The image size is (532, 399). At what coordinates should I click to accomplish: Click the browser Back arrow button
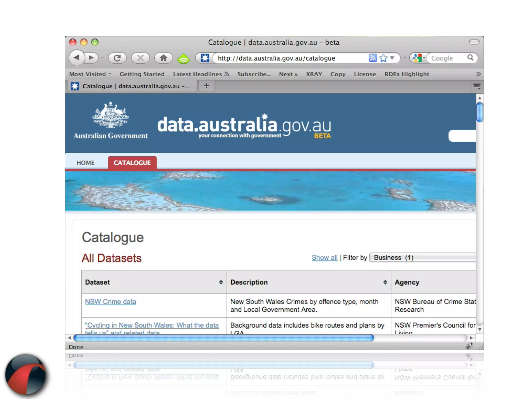click(x=77, y=58)
